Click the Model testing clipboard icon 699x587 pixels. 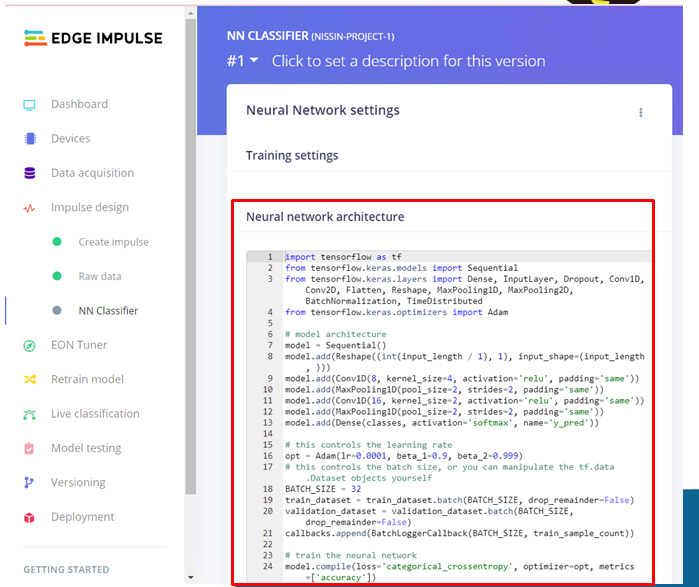[x=29, y=448]
